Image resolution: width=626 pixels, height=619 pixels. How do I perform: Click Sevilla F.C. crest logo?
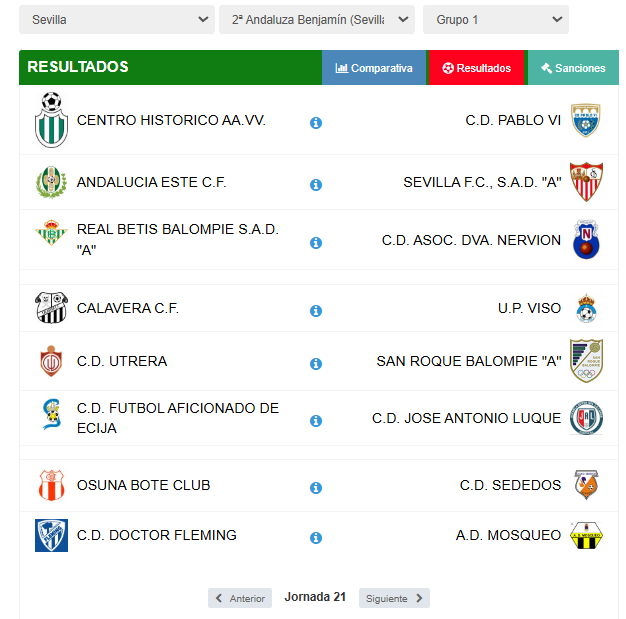click(x=586, y=182)
